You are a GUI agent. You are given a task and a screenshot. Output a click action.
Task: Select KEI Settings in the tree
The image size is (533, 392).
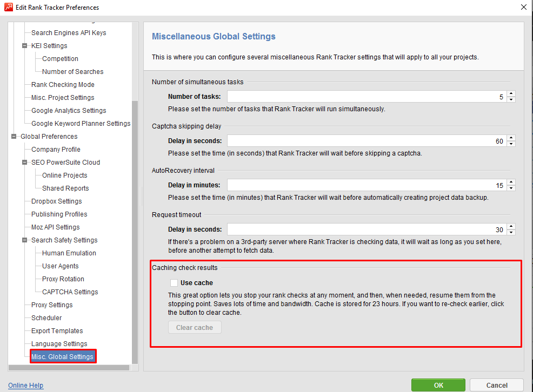[x=49, y=46]
